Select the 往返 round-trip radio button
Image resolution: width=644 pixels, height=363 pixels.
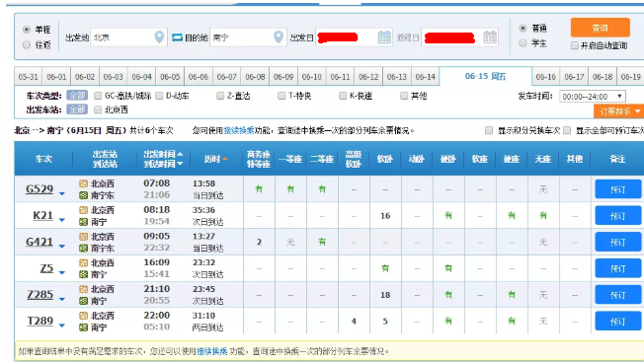(x=27, y=44)
